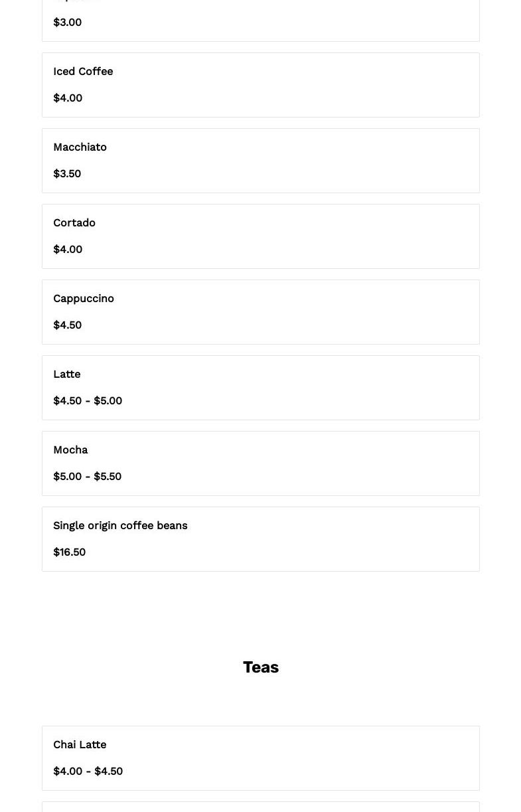Viewport: 521px width, 812px height.
Task: Click the $4.50 lower price under Latte
Action: pyautogui.click(x=68, y=401)
